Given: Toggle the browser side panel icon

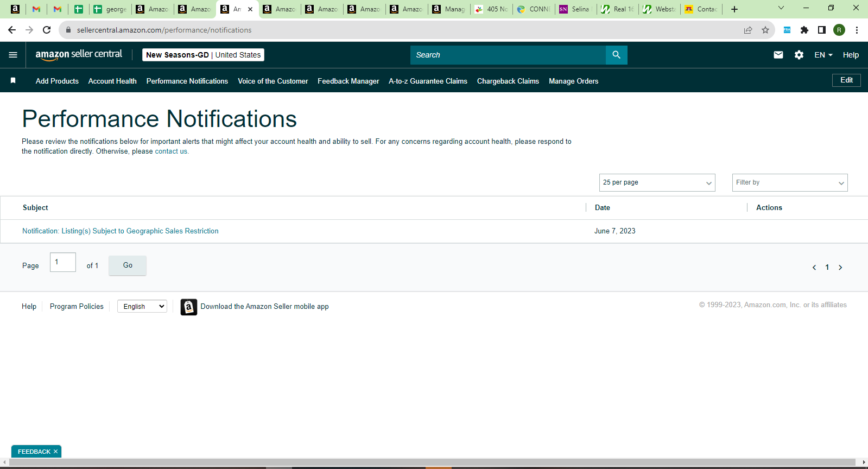Looking at the screenshot, I should pos(822,30).
